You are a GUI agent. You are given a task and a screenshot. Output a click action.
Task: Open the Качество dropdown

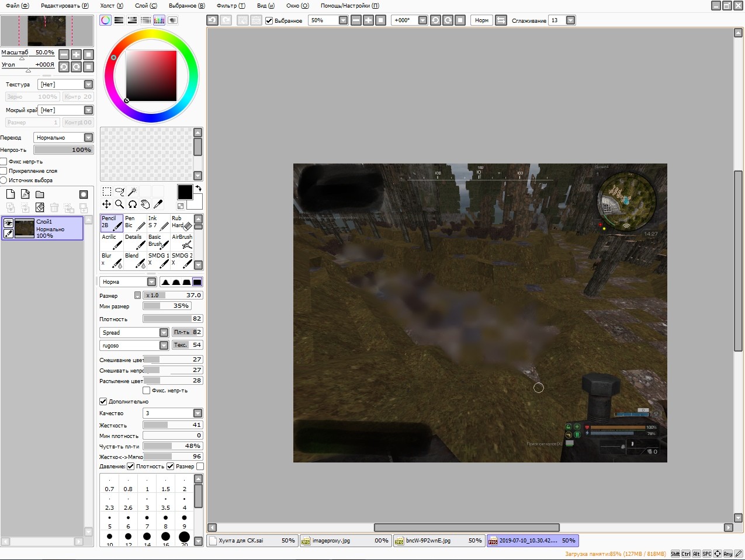pos(173,413)
